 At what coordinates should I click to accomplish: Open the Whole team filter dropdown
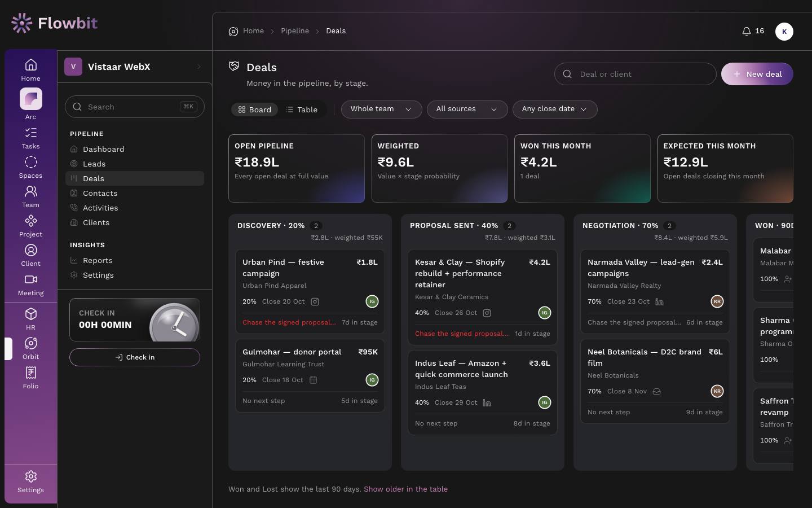point(381,109)
